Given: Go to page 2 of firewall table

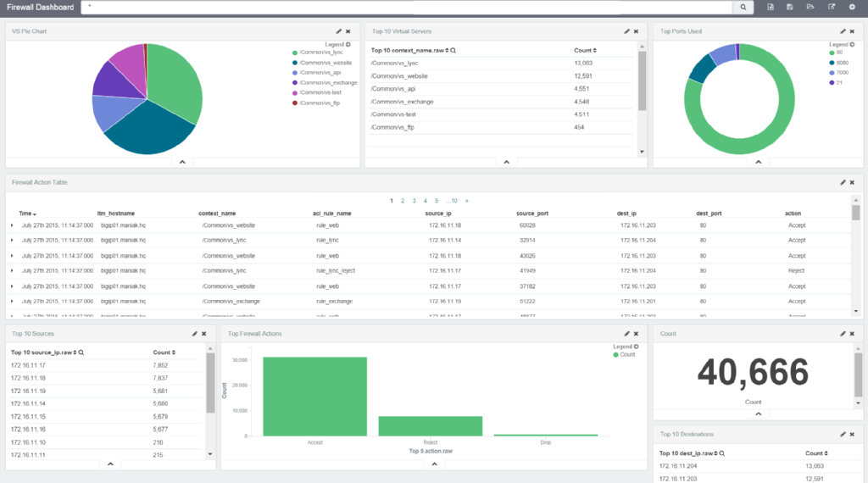Looking at the screenshot, I should (403, 201).
